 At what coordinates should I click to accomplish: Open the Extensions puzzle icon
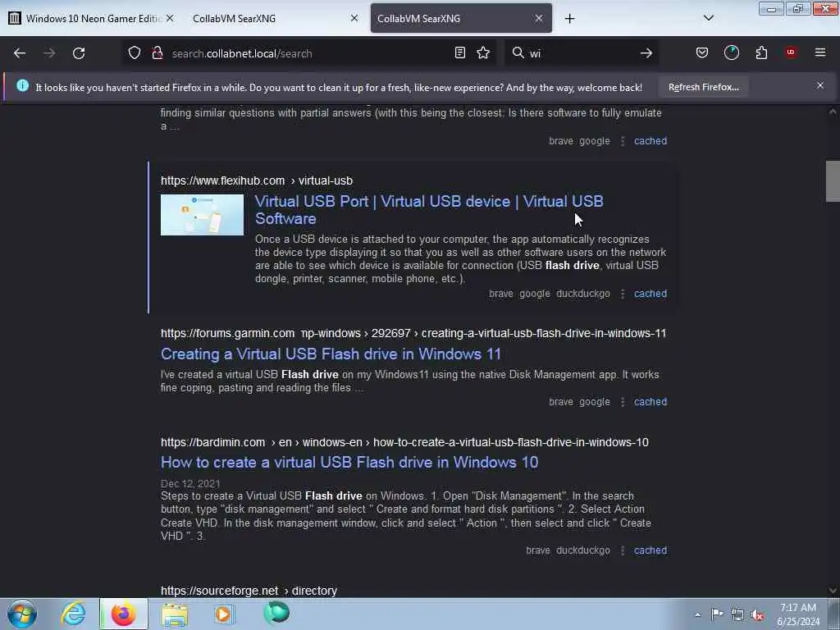coord(761,52)
